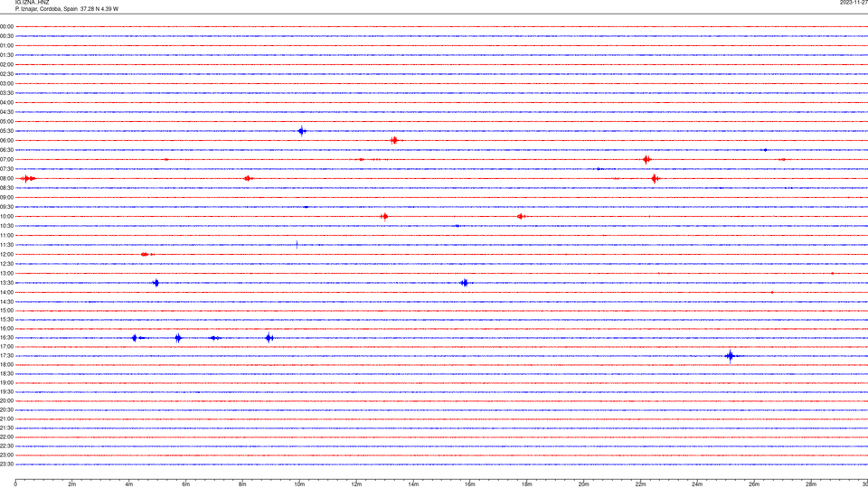Click the thin blue spike on 11:30 trace

pyautogui.click(x=297, y=245)
